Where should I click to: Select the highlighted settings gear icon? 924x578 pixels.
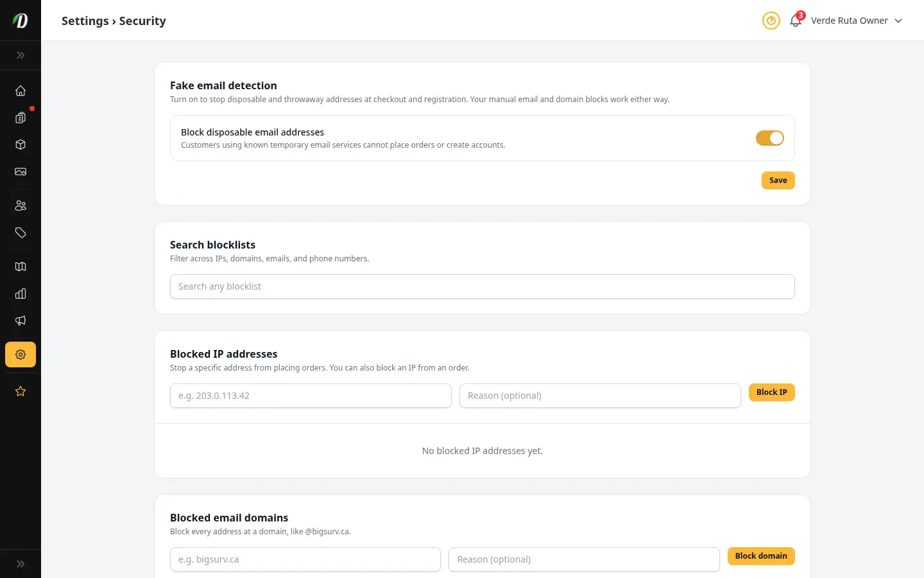pos(21,355)
